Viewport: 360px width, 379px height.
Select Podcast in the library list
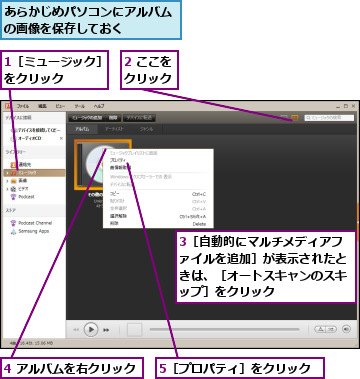click(26, 197)
